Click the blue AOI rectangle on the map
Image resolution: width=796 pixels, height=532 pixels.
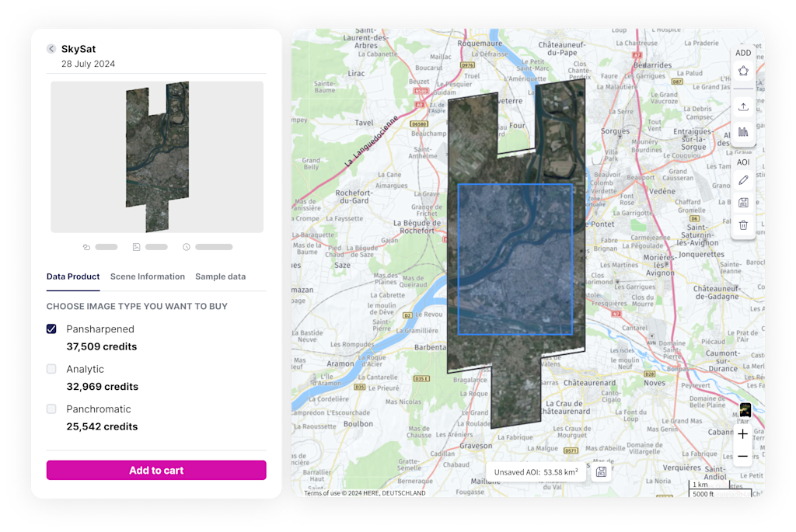point(515,259)
